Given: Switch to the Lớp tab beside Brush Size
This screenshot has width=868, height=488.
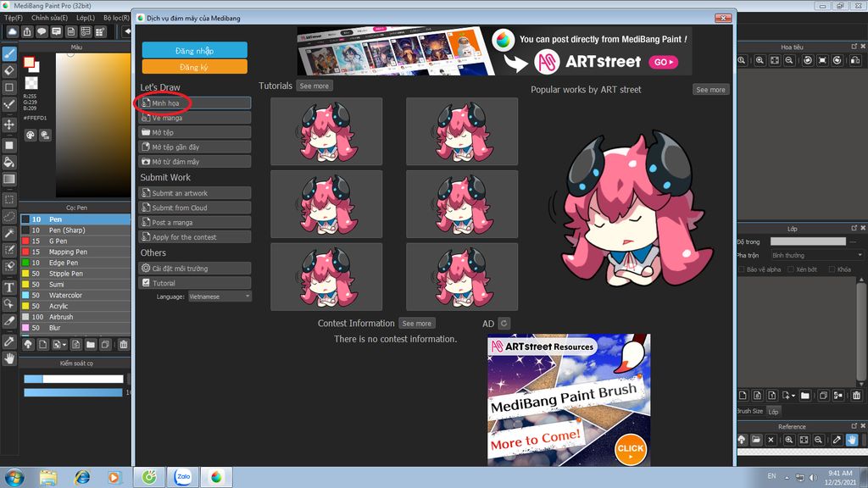Looking at the screenshot, I should coord(773,411).
